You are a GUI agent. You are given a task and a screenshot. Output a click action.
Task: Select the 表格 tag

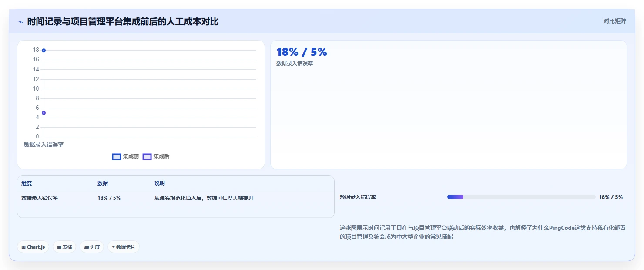pos(64,247)
